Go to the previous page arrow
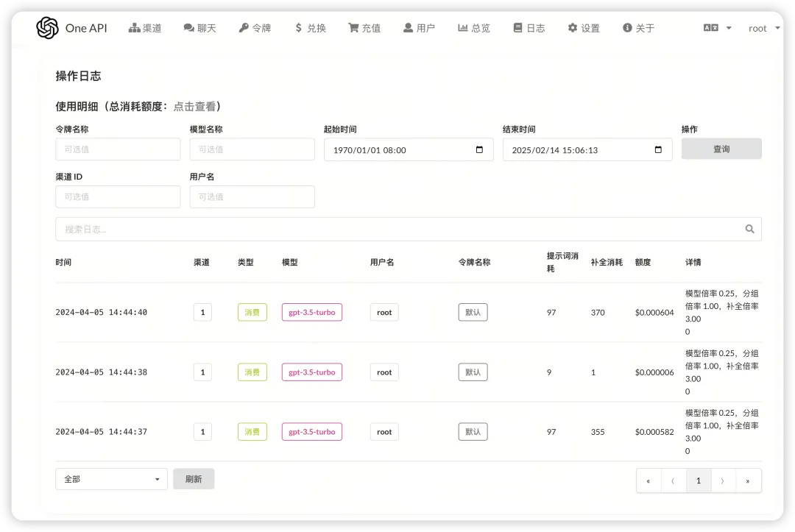This screenshot has height=532, width=795. tap(673, 480)
